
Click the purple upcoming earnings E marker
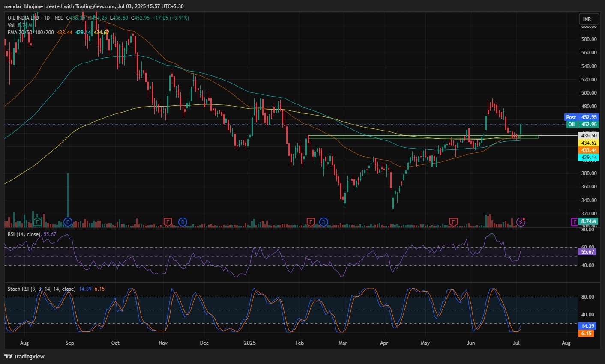574,222
